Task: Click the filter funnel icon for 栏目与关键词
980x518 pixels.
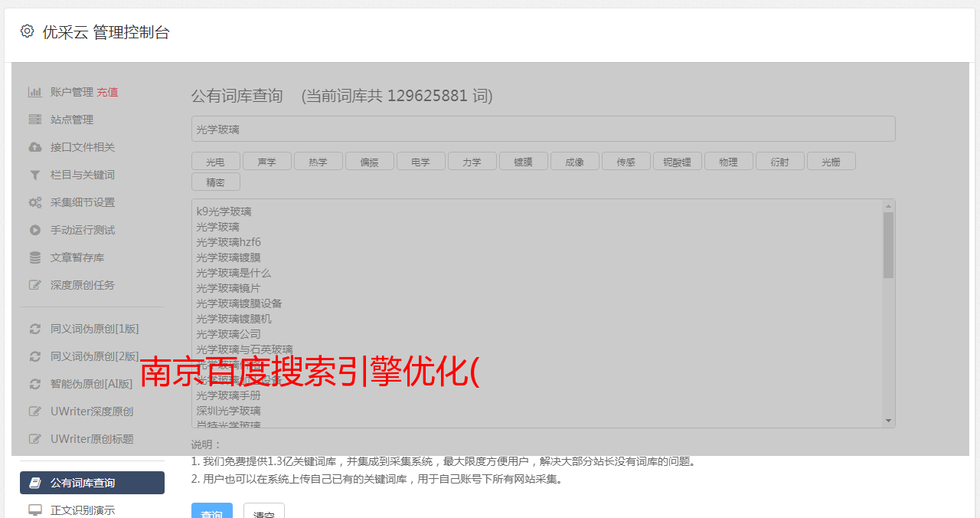Action: (35, 175)
